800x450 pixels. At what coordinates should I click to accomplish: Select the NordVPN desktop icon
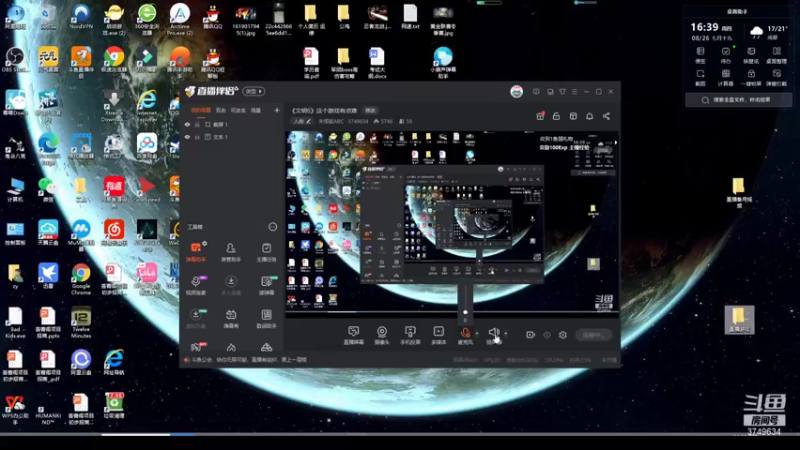point(81,17)
